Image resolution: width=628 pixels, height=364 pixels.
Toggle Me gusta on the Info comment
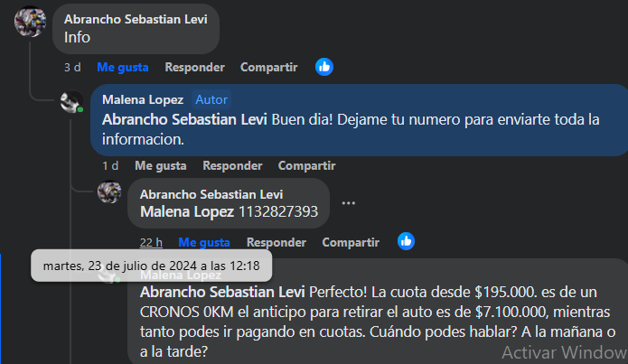pyautogui.click(x=122, y=67)
